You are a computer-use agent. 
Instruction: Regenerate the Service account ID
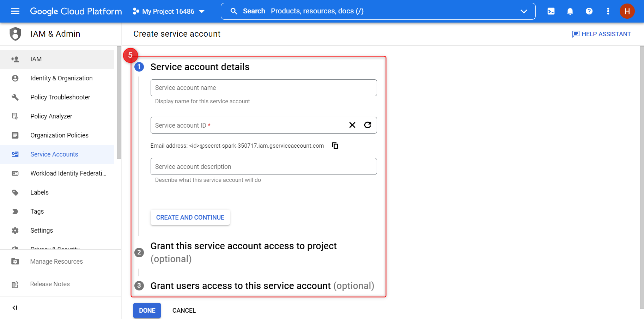click(x=368, y=125)
